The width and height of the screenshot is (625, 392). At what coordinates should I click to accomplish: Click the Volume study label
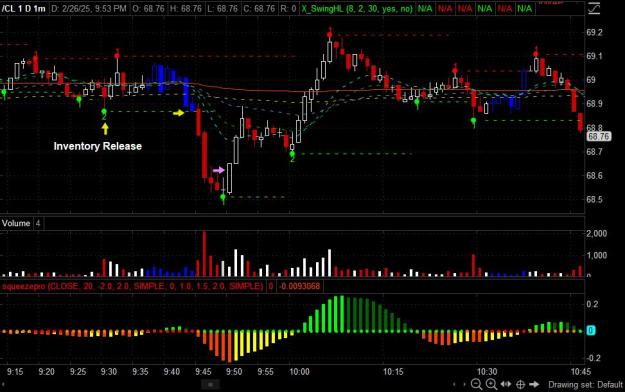coord(16,223)
